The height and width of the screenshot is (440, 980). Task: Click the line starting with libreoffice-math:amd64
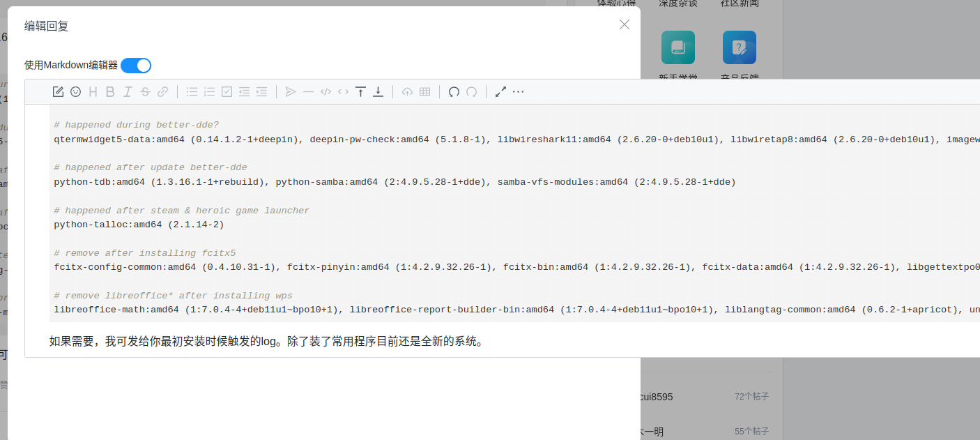point(516,310)
